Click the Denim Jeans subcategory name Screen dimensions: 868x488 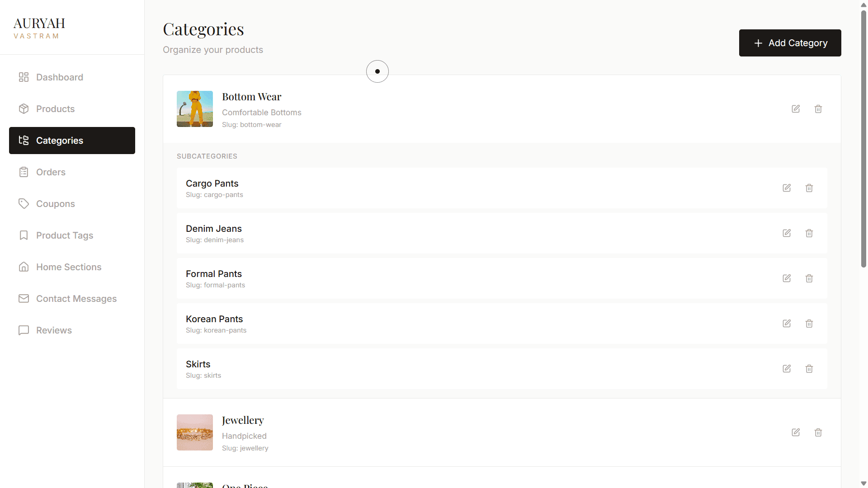tap(214, 229)
